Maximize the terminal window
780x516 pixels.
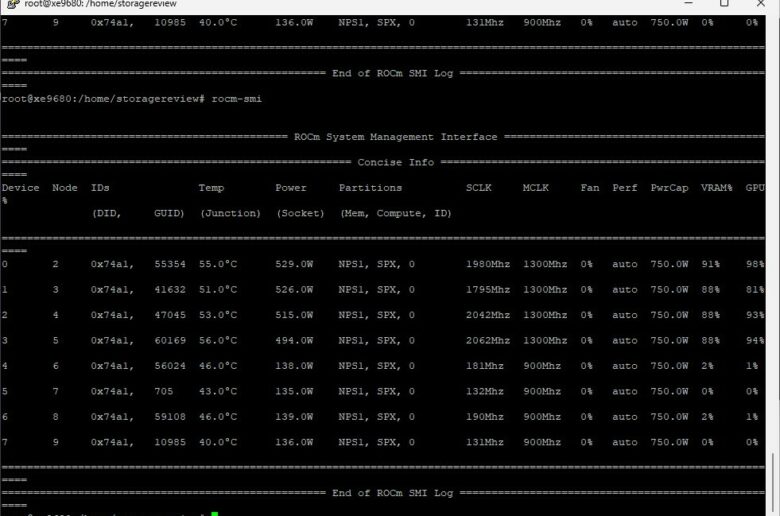coord(724,3)
